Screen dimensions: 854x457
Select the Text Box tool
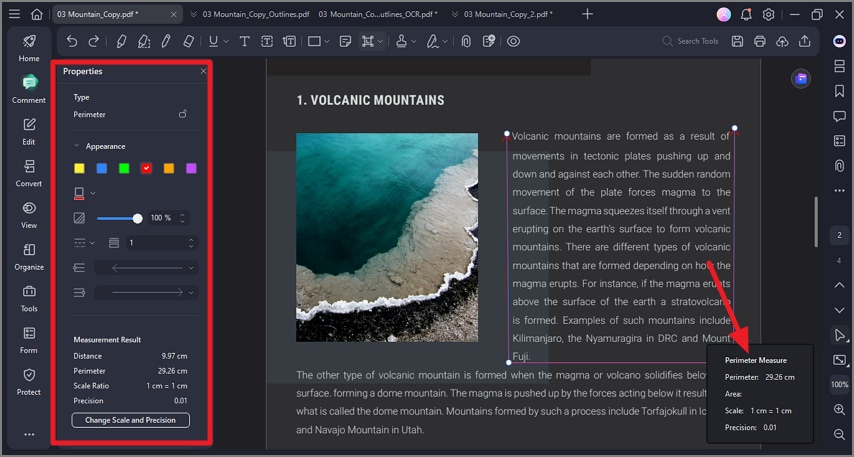(267, 41)
